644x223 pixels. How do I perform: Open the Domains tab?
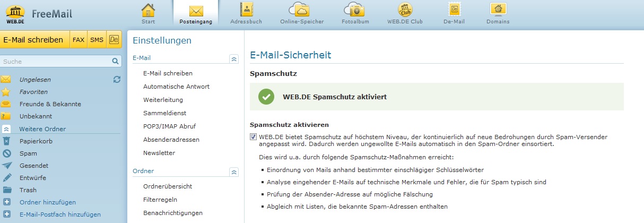[498, 14]
